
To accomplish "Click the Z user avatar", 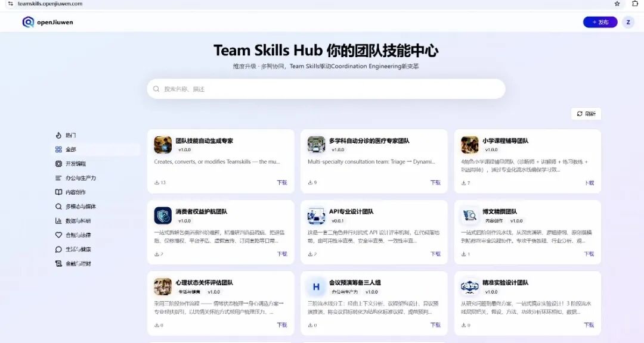I will pyautogui.click(x=627, y=22).
